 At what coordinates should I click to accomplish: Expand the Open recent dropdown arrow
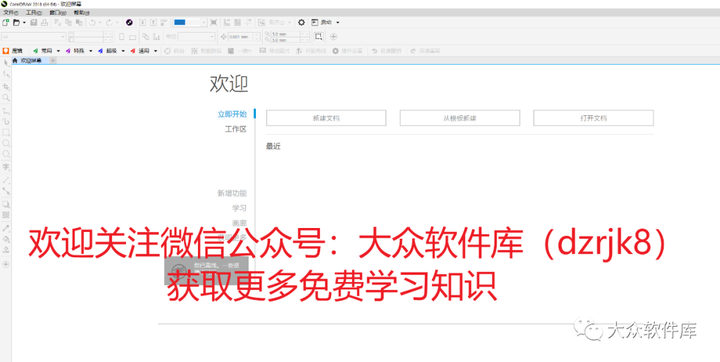(24, 22)
